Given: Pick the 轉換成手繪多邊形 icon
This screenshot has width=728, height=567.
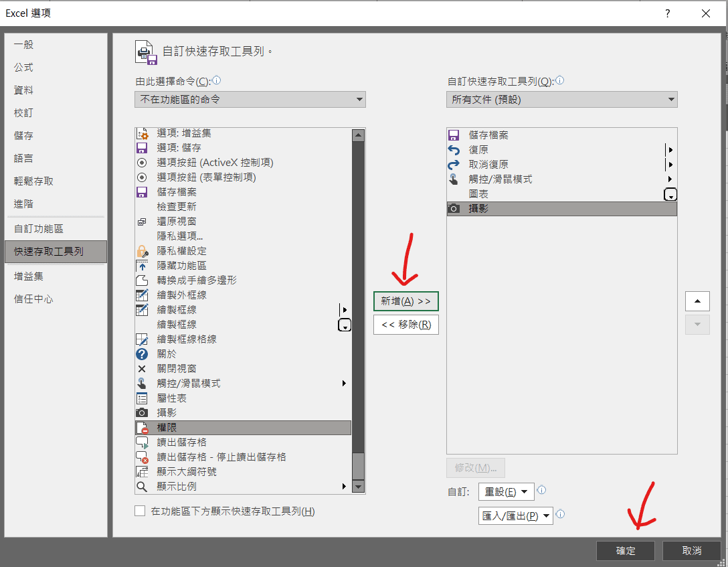Looking at the screenshot, I should 142,280.
